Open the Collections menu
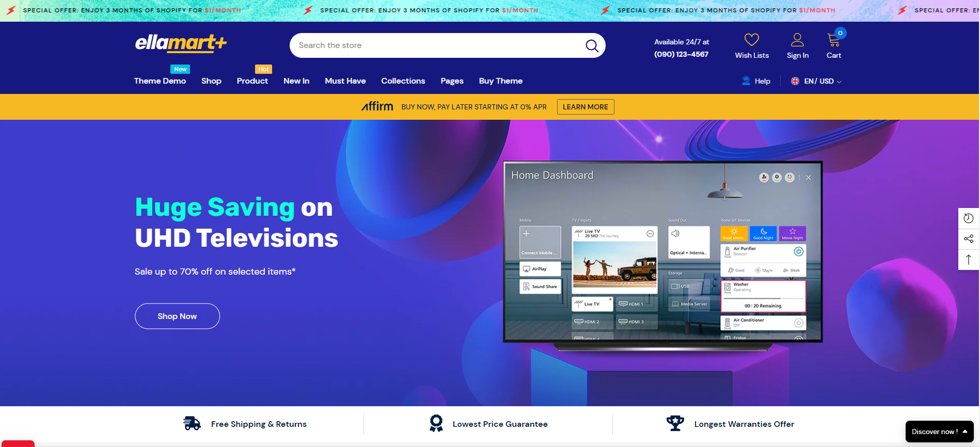The height and width of the screenshot is (447, 980). click(x=403, y=81)
